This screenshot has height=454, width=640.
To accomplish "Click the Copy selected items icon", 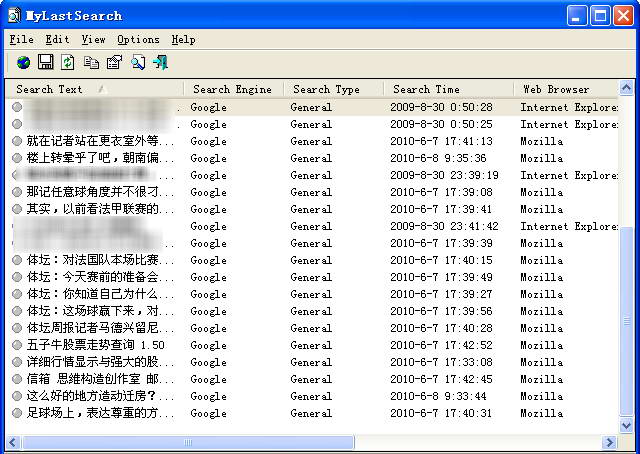I will (91, 62).
